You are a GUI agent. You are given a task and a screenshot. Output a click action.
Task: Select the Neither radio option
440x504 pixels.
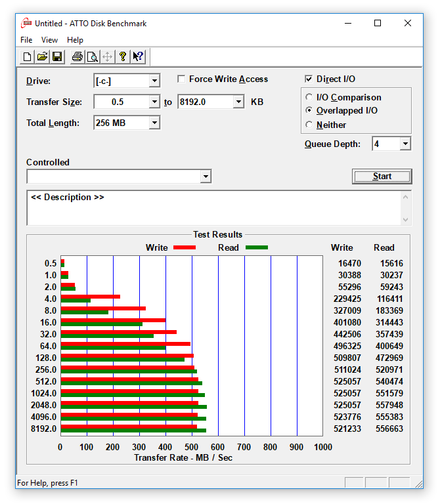point(309,125)
